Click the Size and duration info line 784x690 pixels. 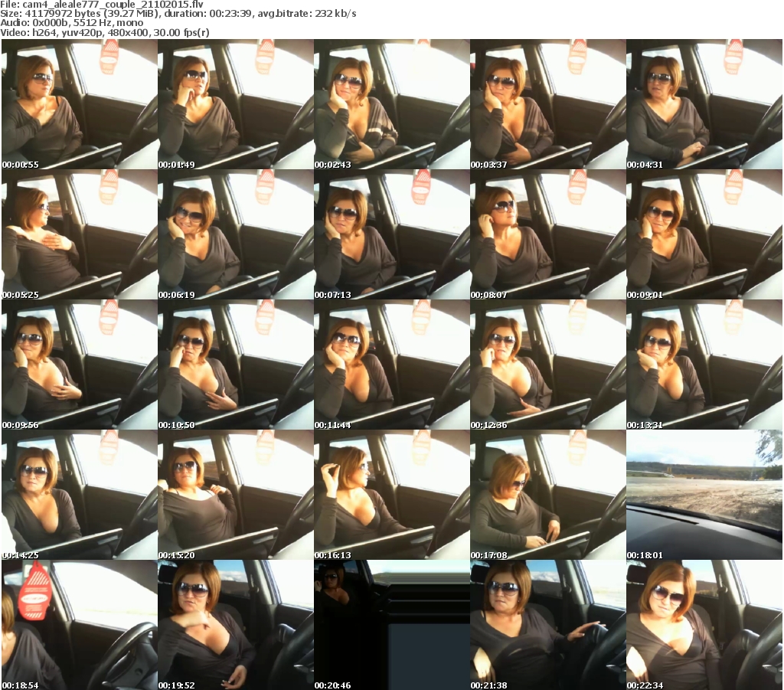pyautogui.click(x=178, y=14)
